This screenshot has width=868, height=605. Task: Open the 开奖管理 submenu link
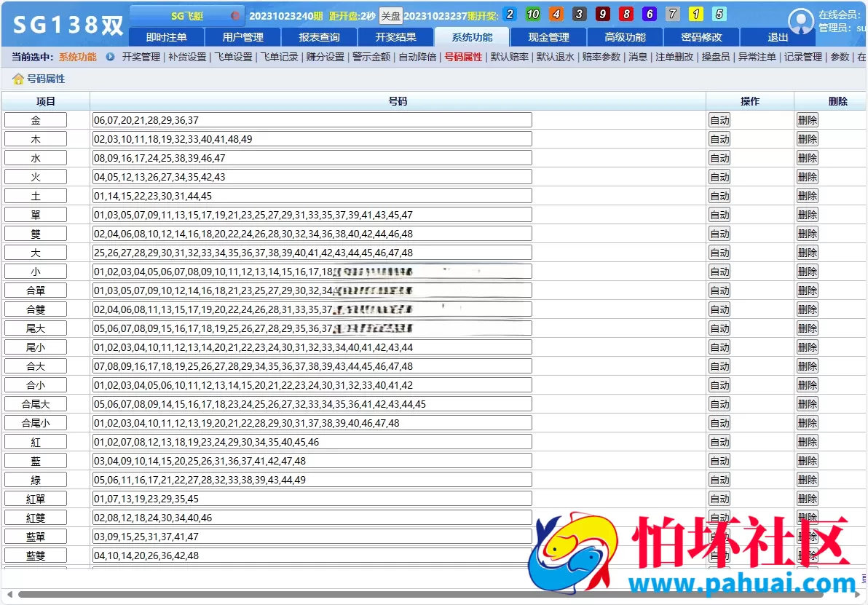[x=141, y=57]
